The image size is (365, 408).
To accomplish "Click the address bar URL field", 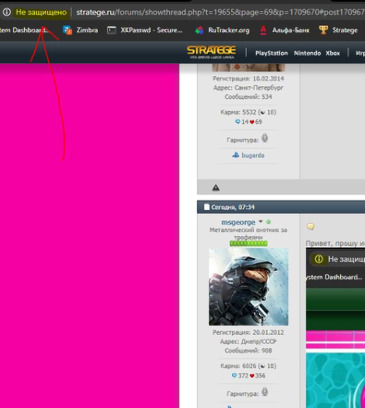I will click(x=220, y=12).
